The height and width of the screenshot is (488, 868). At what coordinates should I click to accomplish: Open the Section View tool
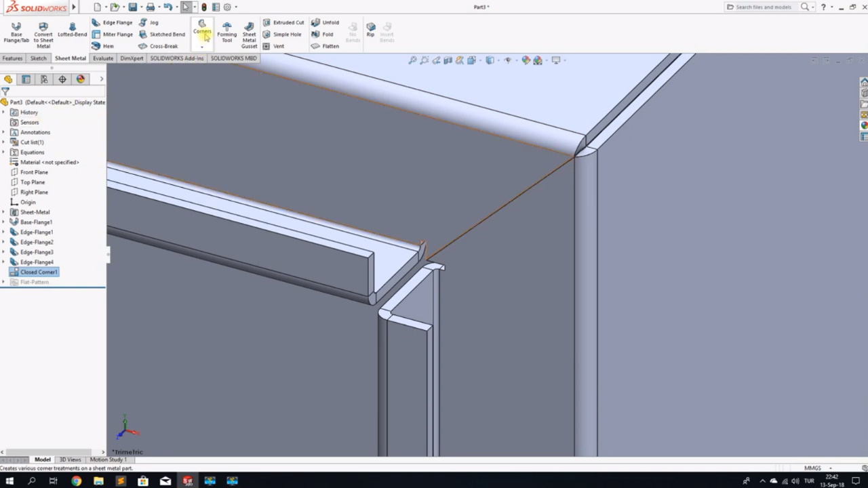point(448,60)
